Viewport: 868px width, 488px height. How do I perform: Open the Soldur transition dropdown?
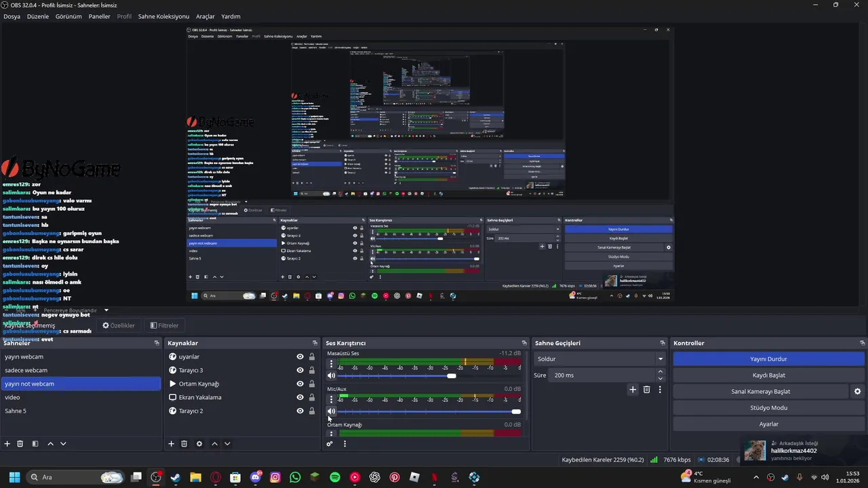pos(600,359)
